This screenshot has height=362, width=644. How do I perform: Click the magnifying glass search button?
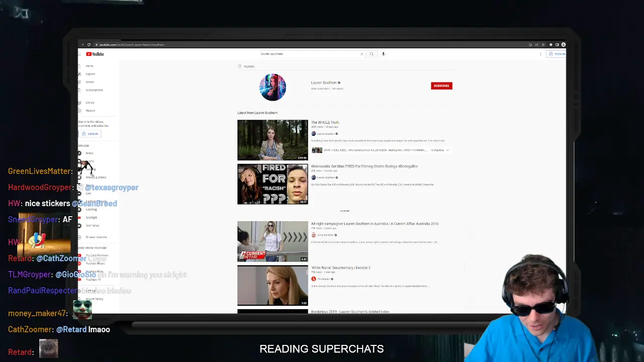pyautogui.click(x=371, y=54)
